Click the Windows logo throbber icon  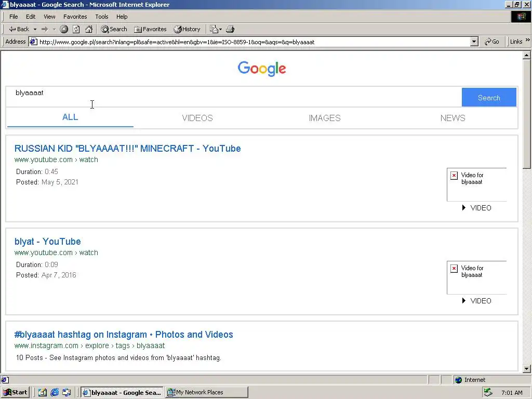point(521,17)
